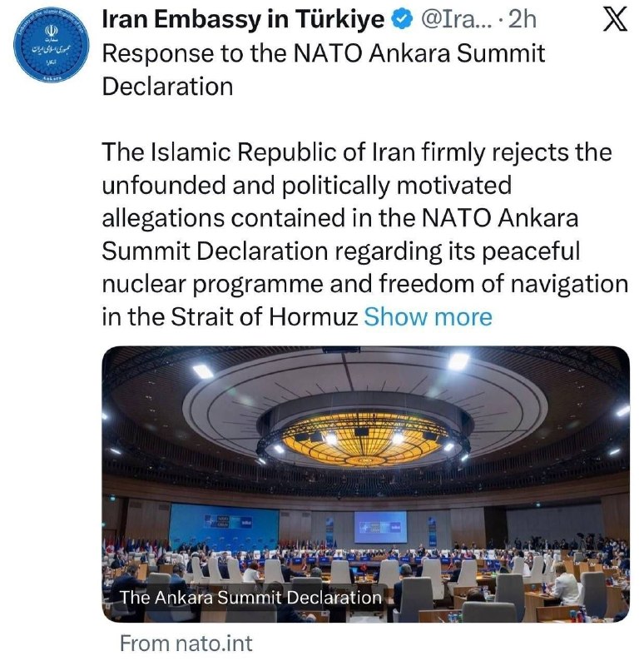Click the bright ceiling spotlight at the photo's top right
The width and height of the screenshot is (644, 666).
point(458,360)
